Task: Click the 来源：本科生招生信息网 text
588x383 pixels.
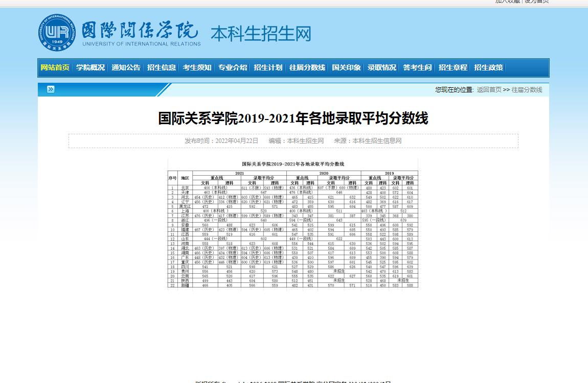Action: [368, 141]
